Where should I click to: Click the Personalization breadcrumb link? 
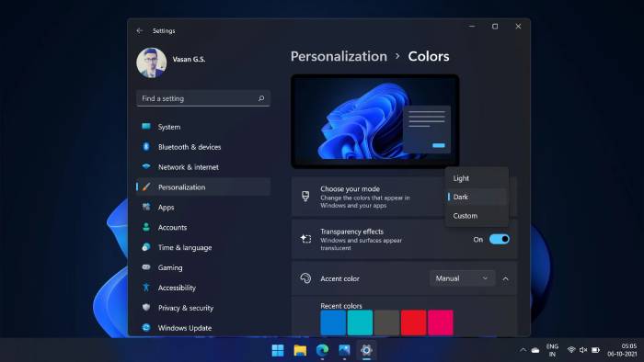[x=339, y=57]
